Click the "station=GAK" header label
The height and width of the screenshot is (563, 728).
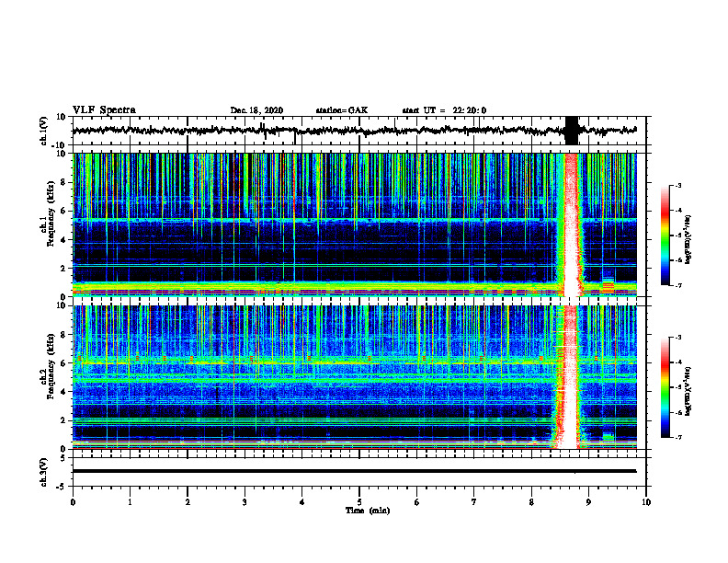tap(342, 110)
